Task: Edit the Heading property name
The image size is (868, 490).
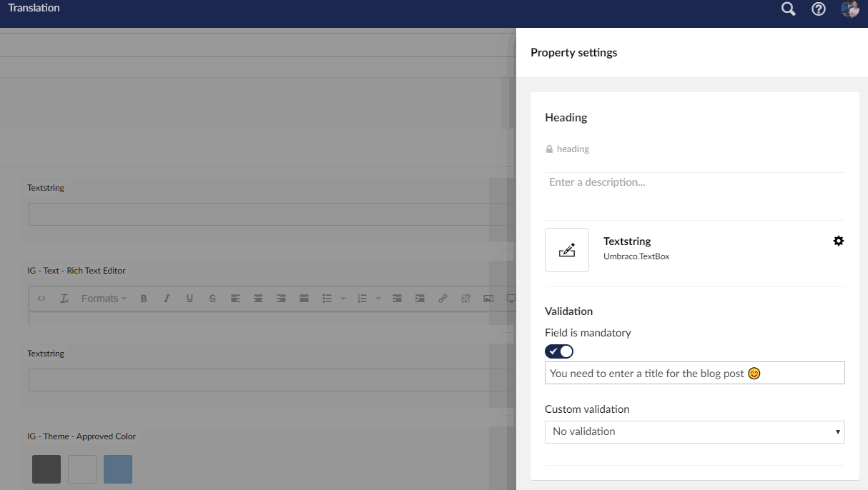Action: coord(566,117)
